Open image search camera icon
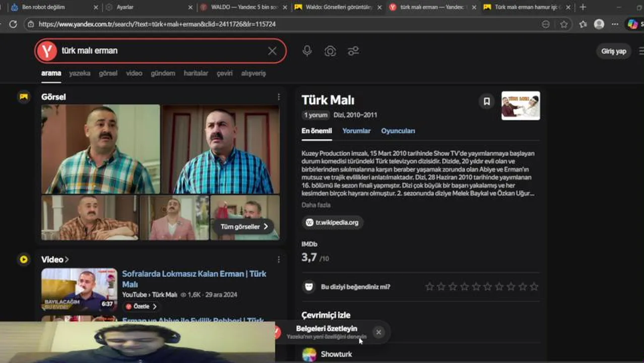This screenshot has height=363, width=644. coord(330,51)
